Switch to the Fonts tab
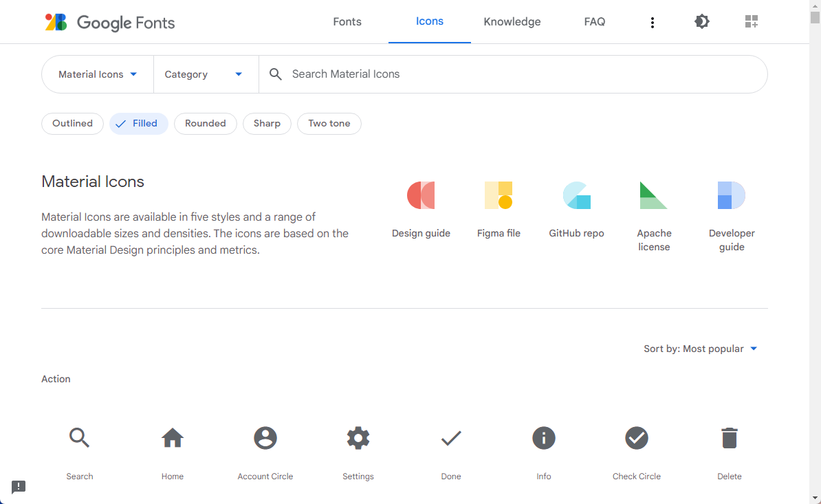The width and height of the screenshot is (821, 504). (x=347, y=21)
